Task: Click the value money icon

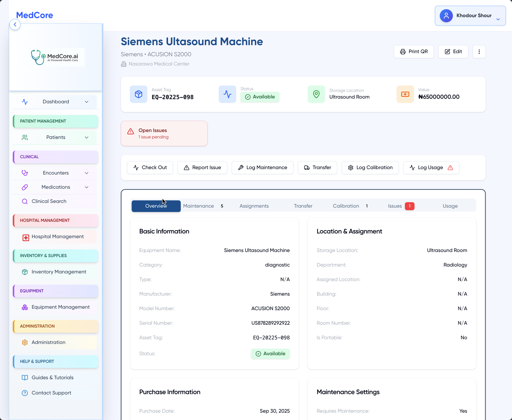Action: point(405,94)
